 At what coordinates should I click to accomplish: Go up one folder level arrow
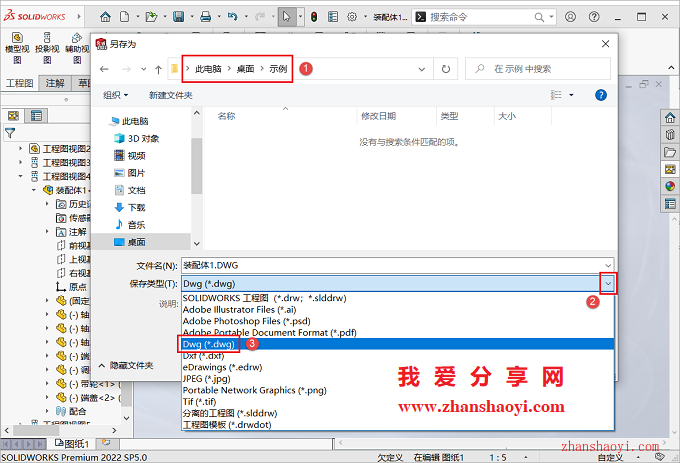point(158,69)
